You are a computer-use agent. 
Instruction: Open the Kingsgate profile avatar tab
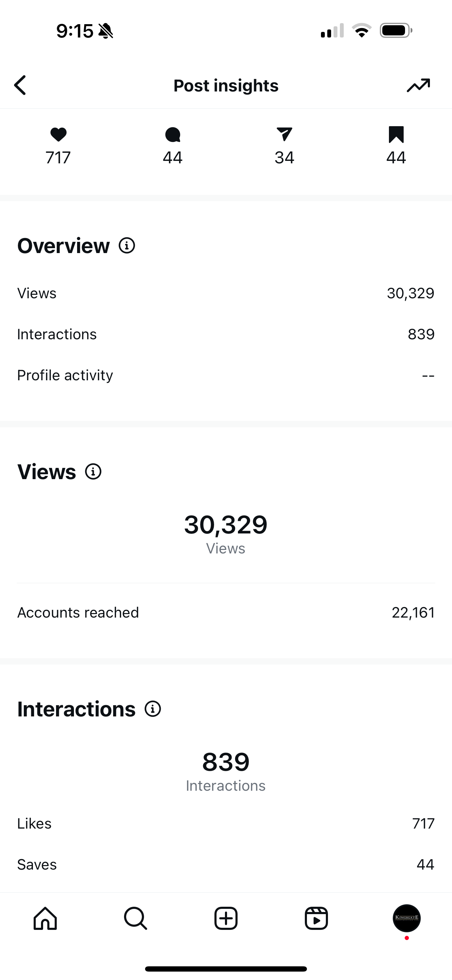(x=407, y=918)
